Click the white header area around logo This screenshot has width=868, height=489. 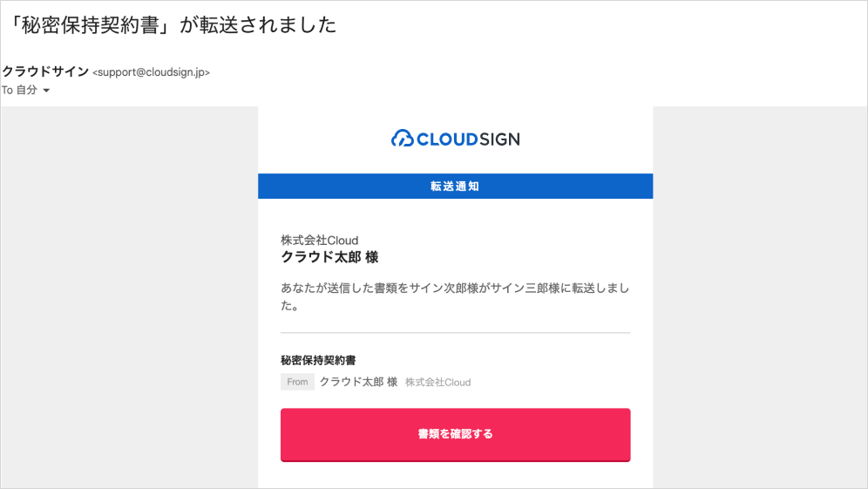455,139
